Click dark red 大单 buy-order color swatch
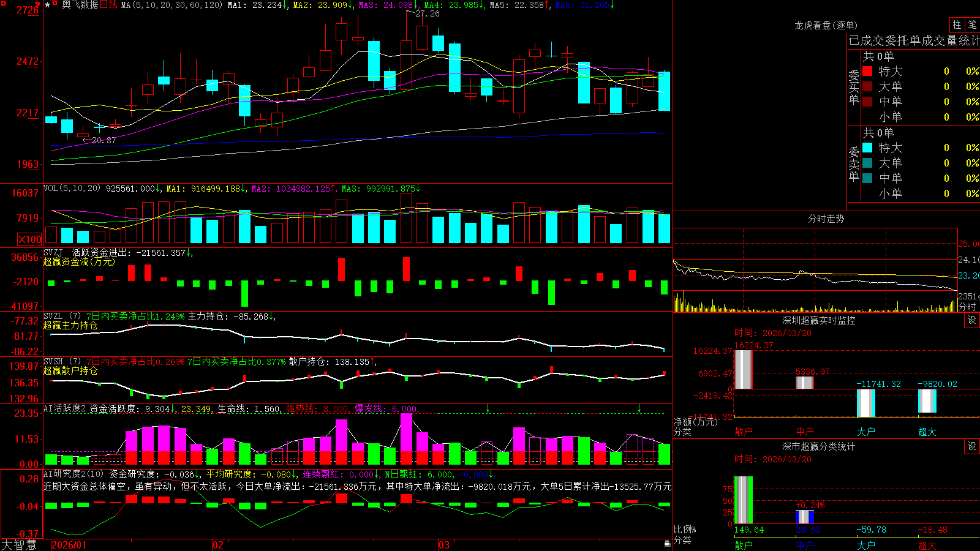This screenshot has height=551, width=980. (867, 86)
